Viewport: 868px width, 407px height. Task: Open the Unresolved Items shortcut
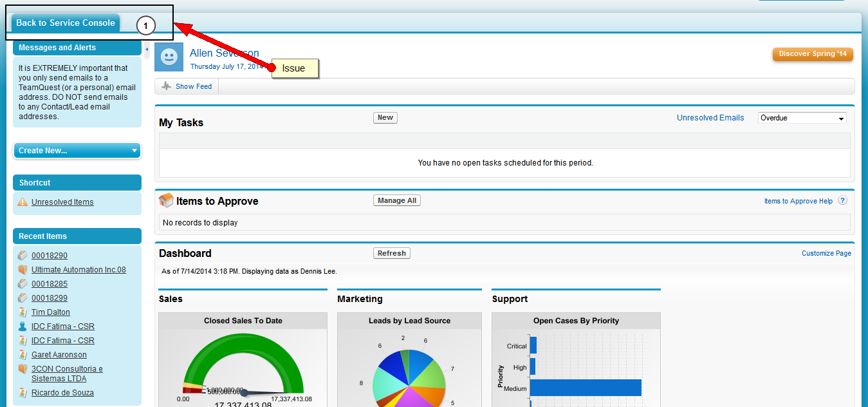(62, 202)
